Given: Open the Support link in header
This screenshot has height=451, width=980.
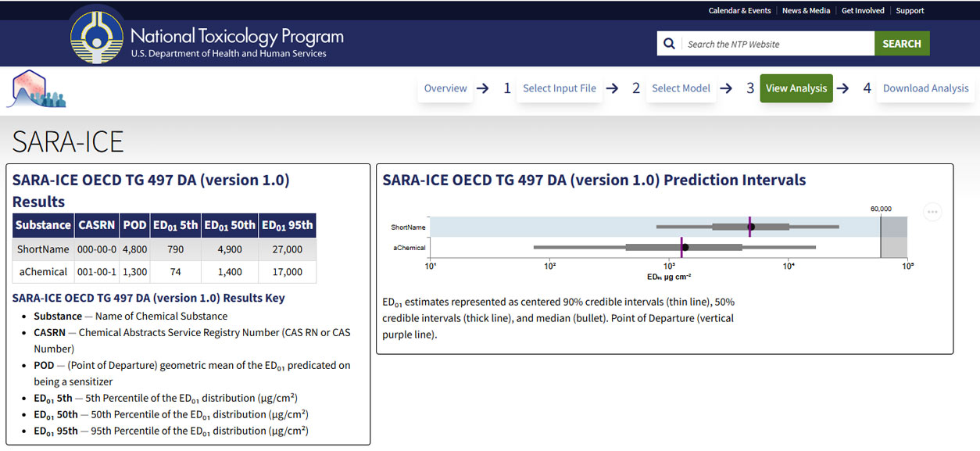Looking at the screenshot, I should 910,11.
